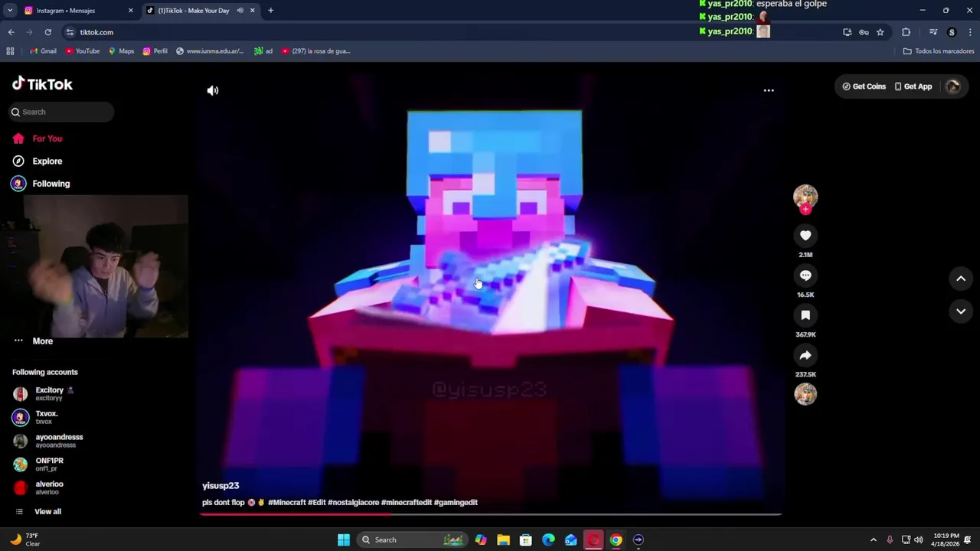
Task: Go back in browser
Action: tap(11, 32)
